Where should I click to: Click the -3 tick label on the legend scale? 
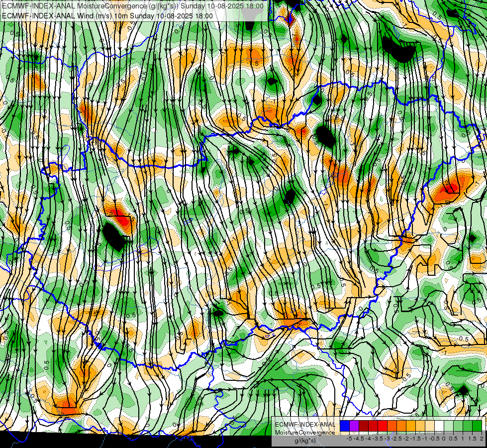click(x=388, y=439)
